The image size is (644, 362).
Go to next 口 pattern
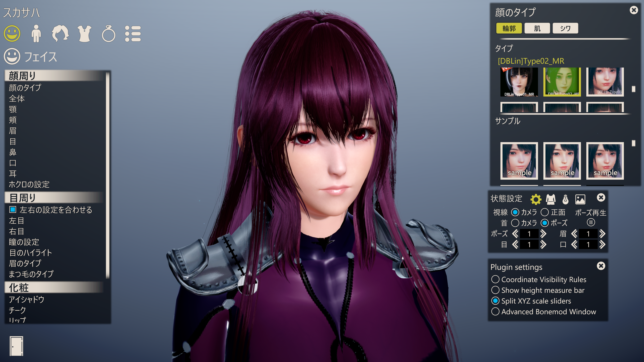602,244
